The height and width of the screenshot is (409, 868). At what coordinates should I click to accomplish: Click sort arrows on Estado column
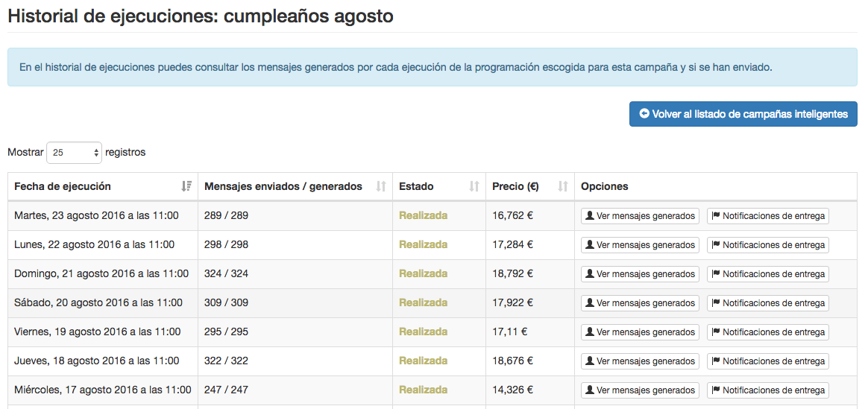coord(474,186)
